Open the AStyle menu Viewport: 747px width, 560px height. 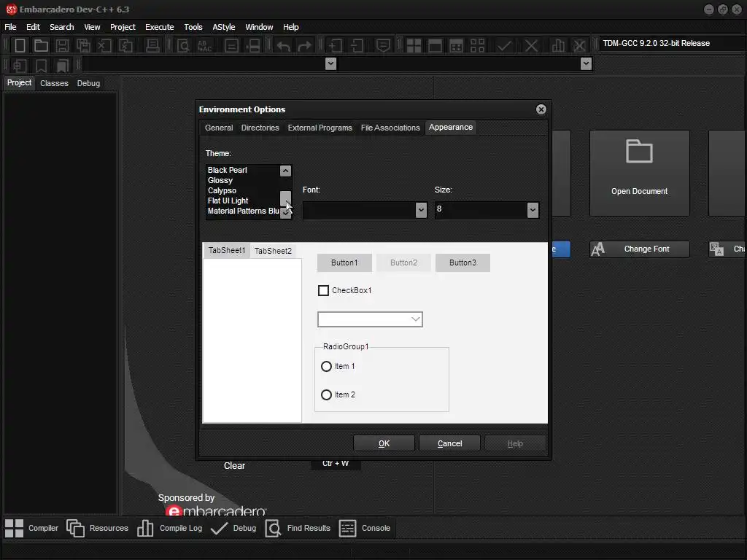point(223,27)
